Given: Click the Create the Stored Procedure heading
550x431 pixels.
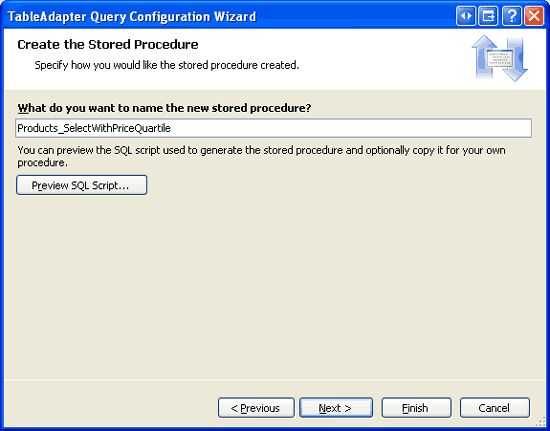Looking at the screenshot, I should (x=108, y=45).
